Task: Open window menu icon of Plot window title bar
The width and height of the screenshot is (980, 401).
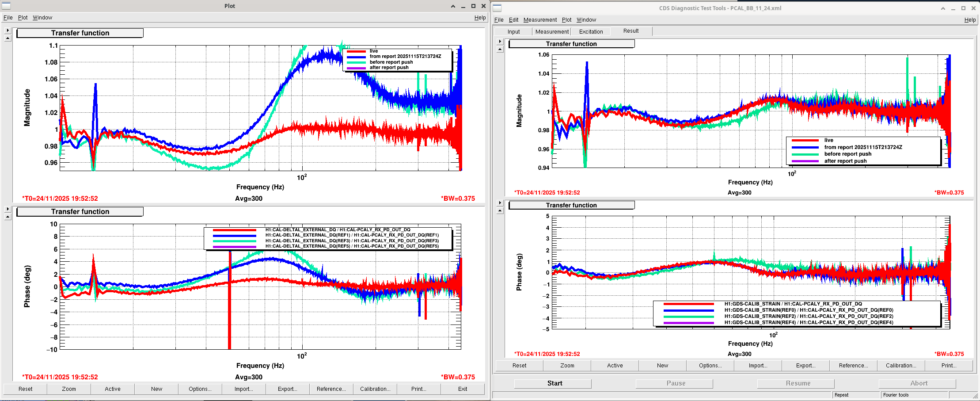Action: (7, 6)
